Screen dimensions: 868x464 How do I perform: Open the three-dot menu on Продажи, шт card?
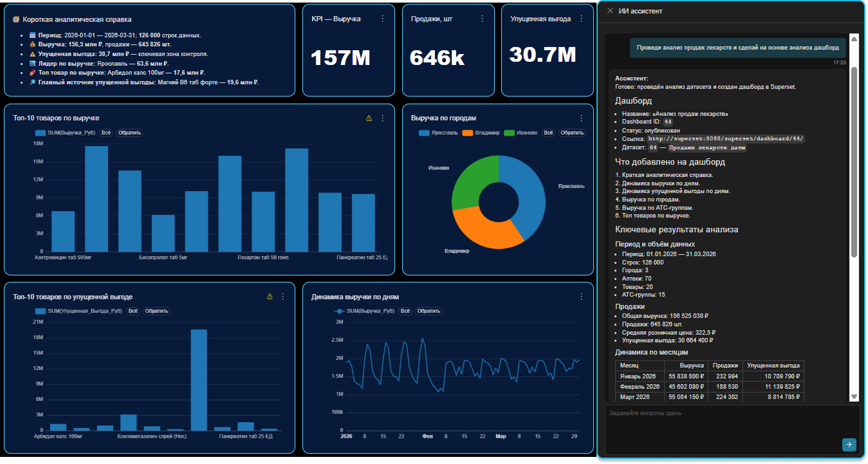[x=482, y=19]
